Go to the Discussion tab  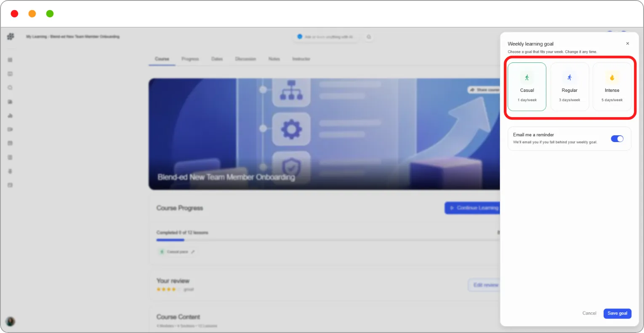[x=245, y=59]
